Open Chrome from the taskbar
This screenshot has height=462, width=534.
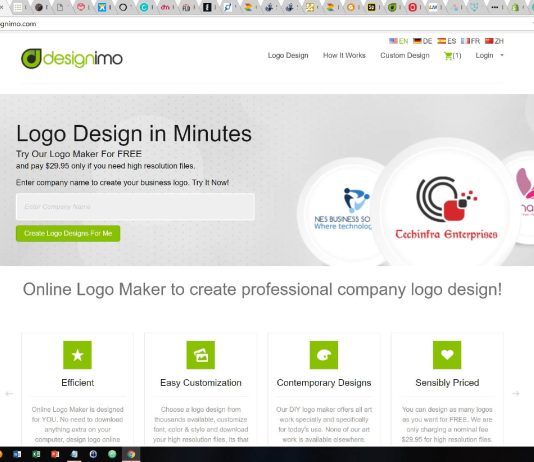[131, 454]
